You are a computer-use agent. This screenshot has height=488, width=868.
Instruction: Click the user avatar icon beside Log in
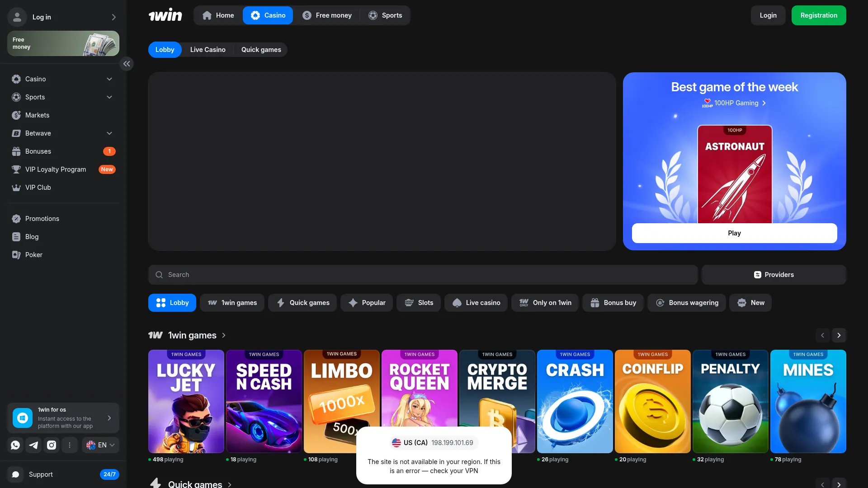click(17, 17)
